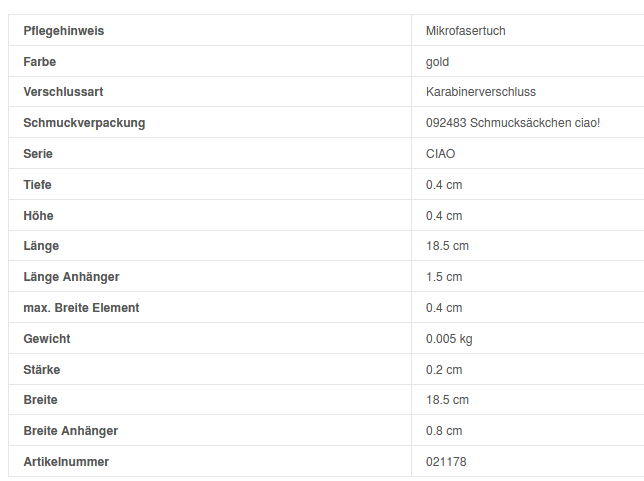644x481 pixels.
Task: Click the max. Breite Element label
Action: (81, 308)
